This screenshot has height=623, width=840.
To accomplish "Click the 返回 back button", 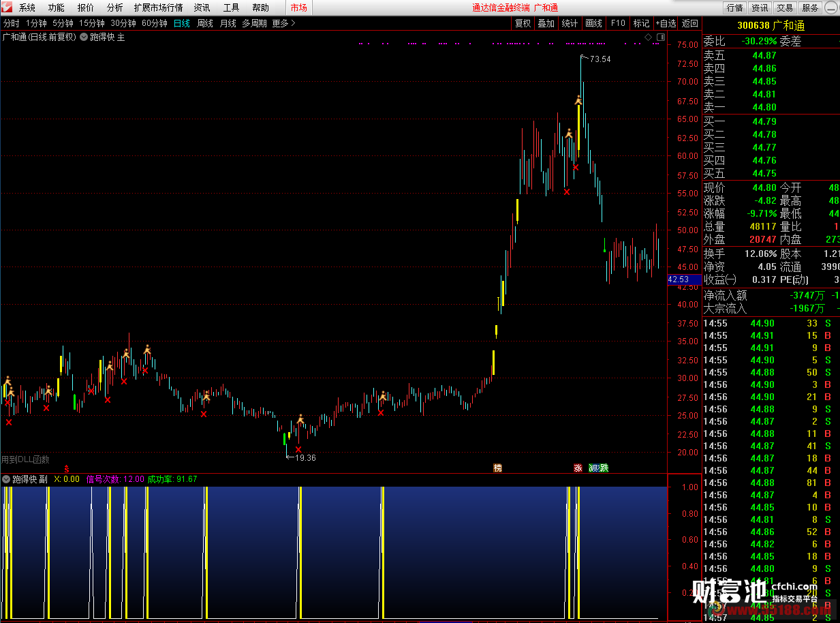I will (690, 23).
